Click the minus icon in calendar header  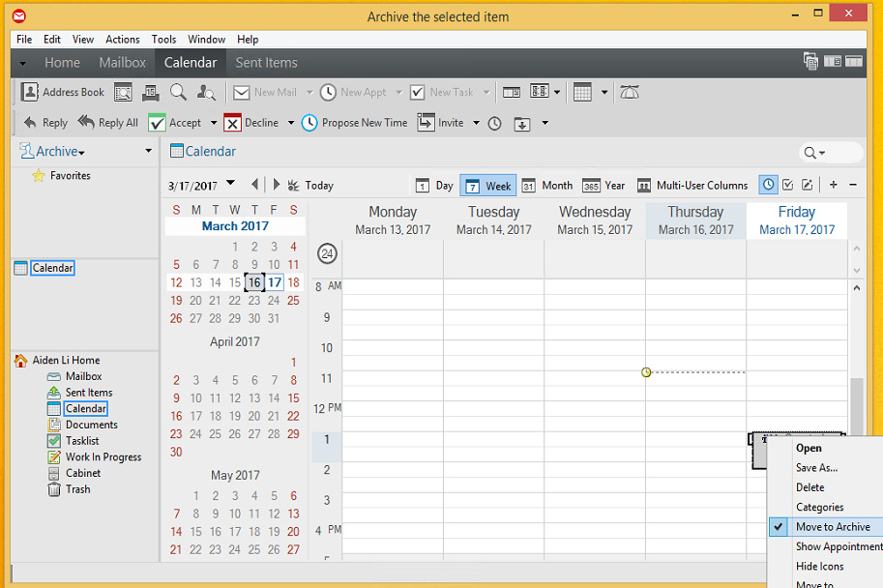click(x=853, y=185)
